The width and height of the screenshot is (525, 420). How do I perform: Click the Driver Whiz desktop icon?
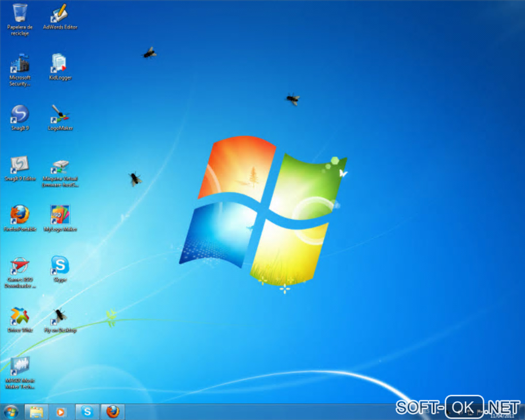click(20, 320)
